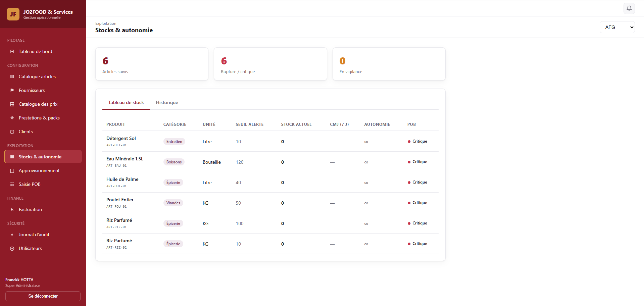Click the Fournisseurs flag icon
The image size is (644, 306).
(x=12, y=90)
